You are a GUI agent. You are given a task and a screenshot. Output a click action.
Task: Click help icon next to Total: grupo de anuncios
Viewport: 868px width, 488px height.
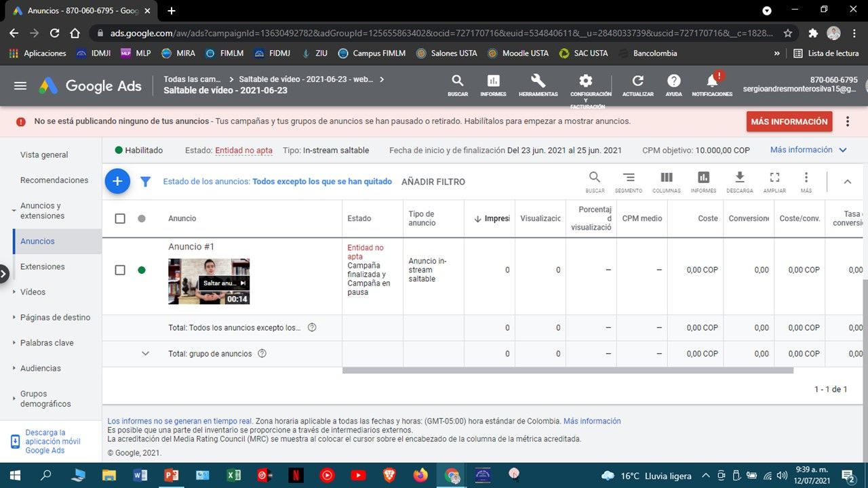pos(262,353)
